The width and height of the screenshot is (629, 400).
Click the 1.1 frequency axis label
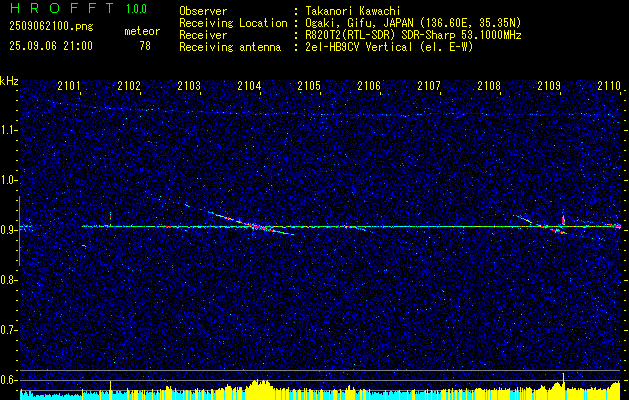click(x=8, y=130)
